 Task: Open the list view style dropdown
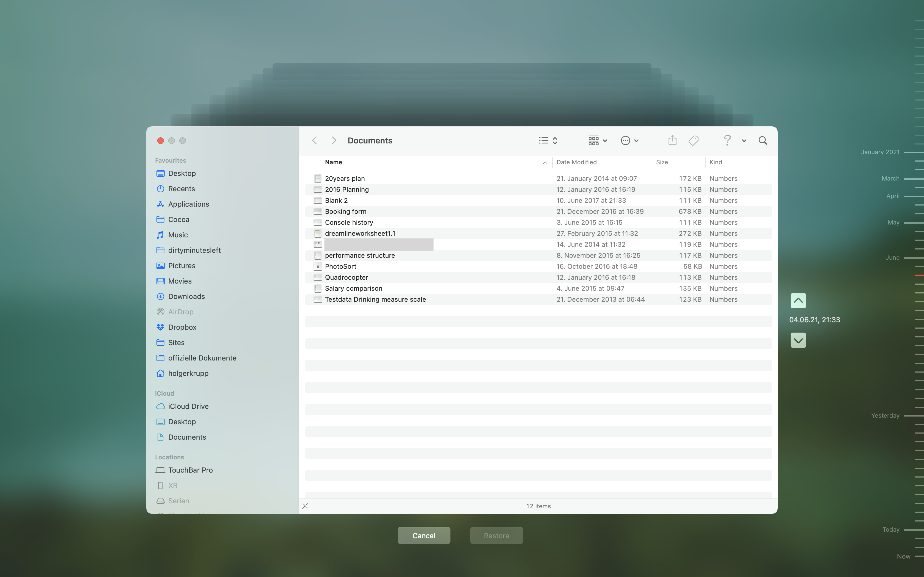point(548,140)
